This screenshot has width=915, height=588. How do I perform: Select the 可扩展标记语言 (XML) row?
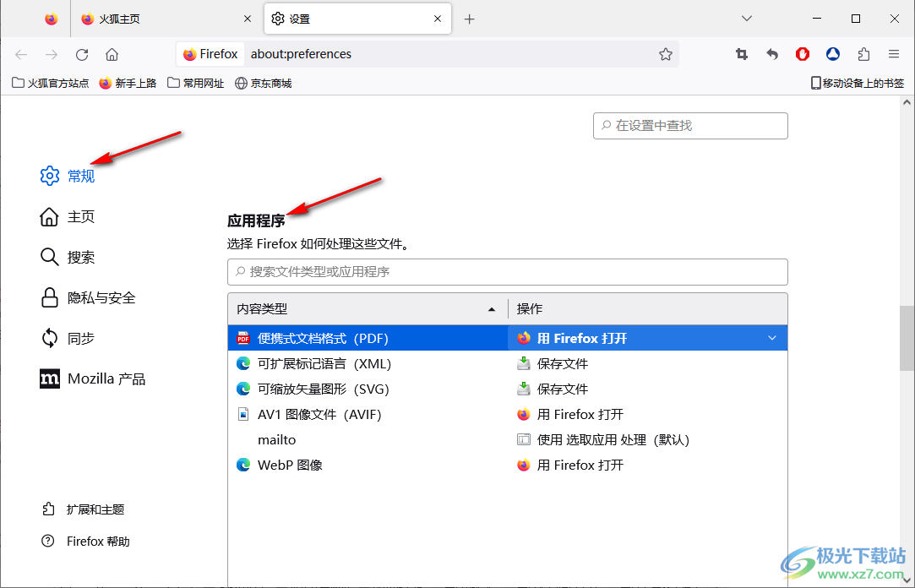[x=507, y=363]
